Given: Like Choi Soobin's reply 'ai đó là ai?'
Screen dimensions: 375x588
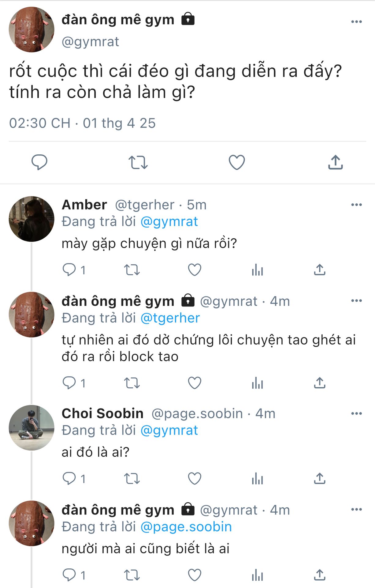Looking at the screenshot, I should click(x=195, y=478).
